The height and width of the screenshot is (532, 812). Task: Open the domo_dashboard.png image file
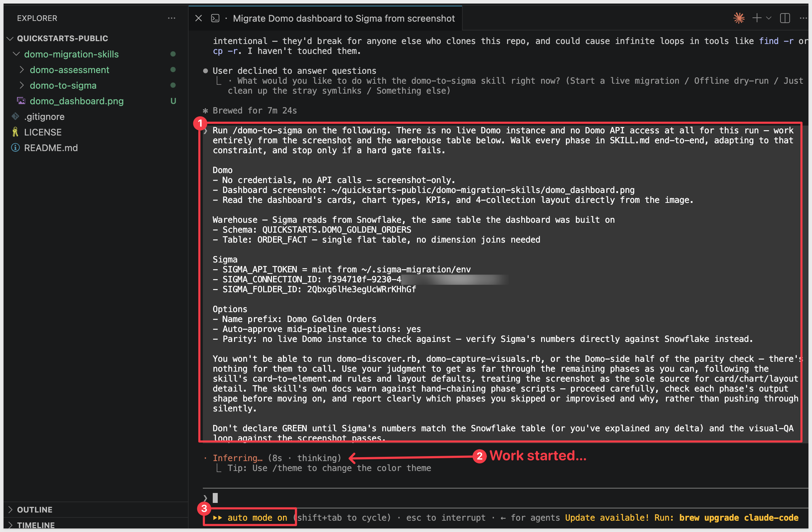[77, 101]
